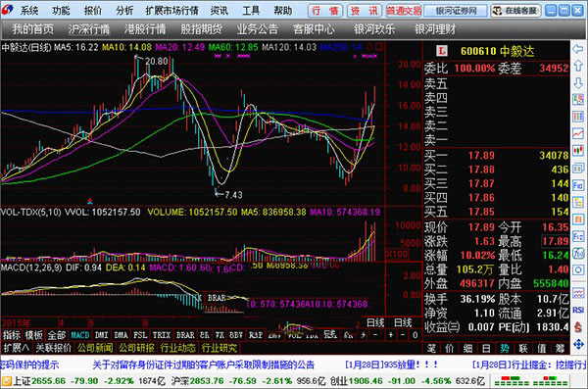Open the 功能 menu
This screenshot has height=389, width=588.
61,11
